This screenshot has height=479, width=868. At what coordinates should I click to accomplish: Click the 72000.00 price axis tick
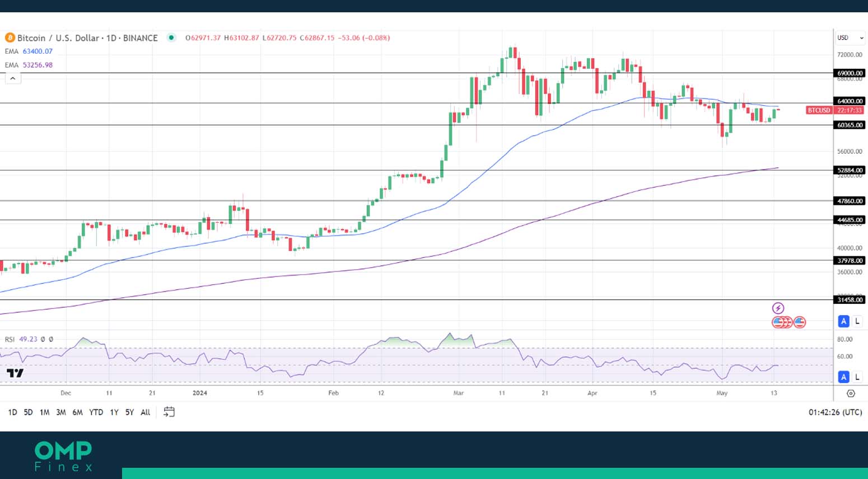[850, 55]
